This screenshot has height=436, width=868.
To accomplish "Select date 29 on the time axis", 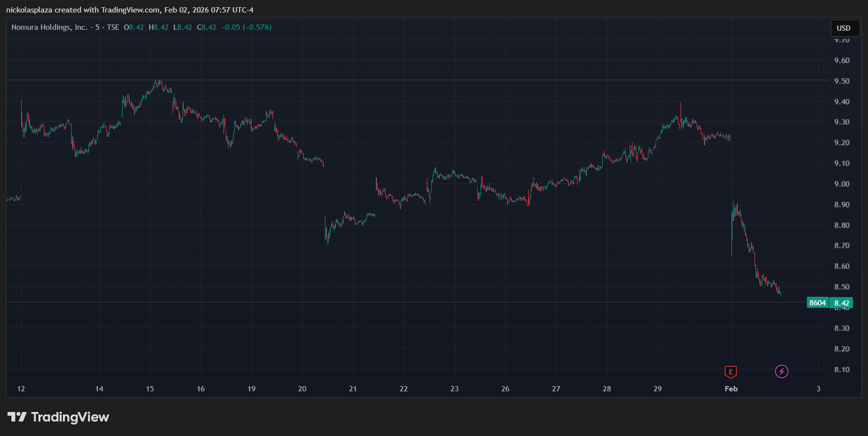I will (x=657, y=389).
